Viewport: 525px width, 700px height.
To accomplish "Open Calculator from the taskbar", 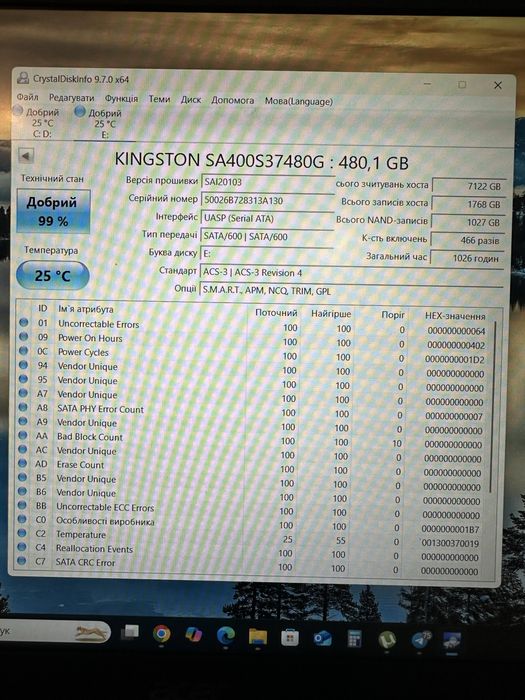I will [354, 639].
